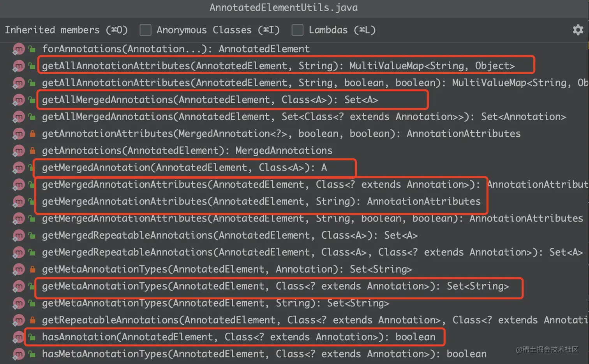This screenshot has height=364, width=589.
Task: Click the method icon beside hasMetaAnnotationTypes
Action: pyautogui.click(x=19, y=354)
